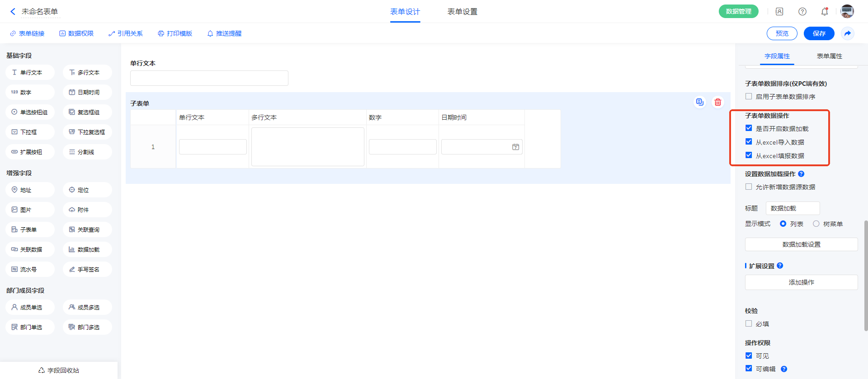The height and width of the screenshot is (379, 868).
Task: Click the copy icon on 子表单
Action: [699, 102]
